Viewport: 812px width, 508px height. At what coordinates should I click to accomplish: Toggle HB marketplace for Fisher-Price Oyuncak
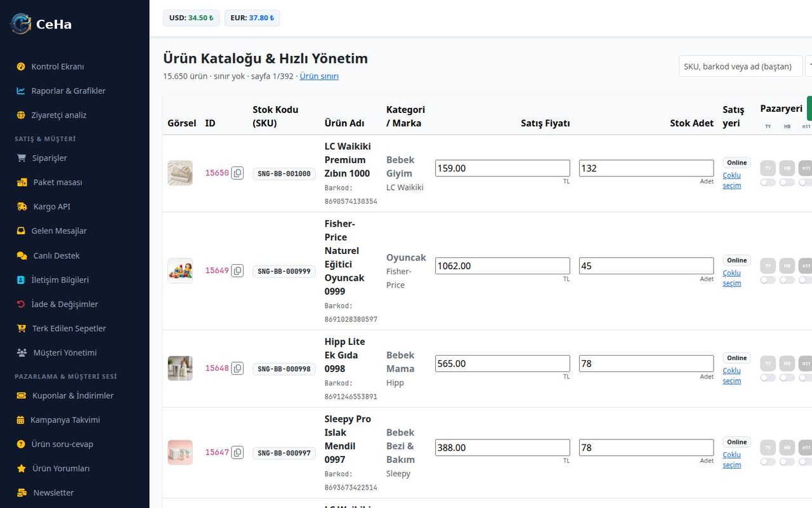tap(787, 280)
